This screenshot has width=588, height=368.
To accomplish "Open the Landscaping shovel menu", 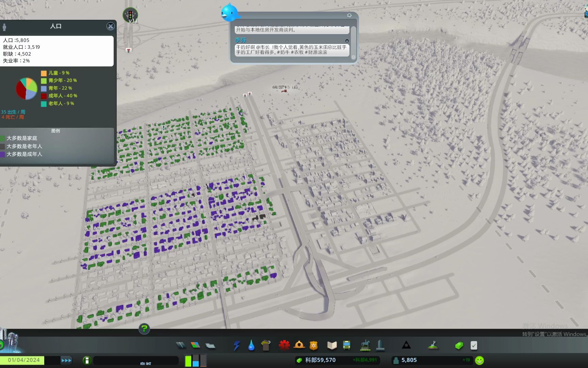I will pyautogui.click(x=432, y=346).
